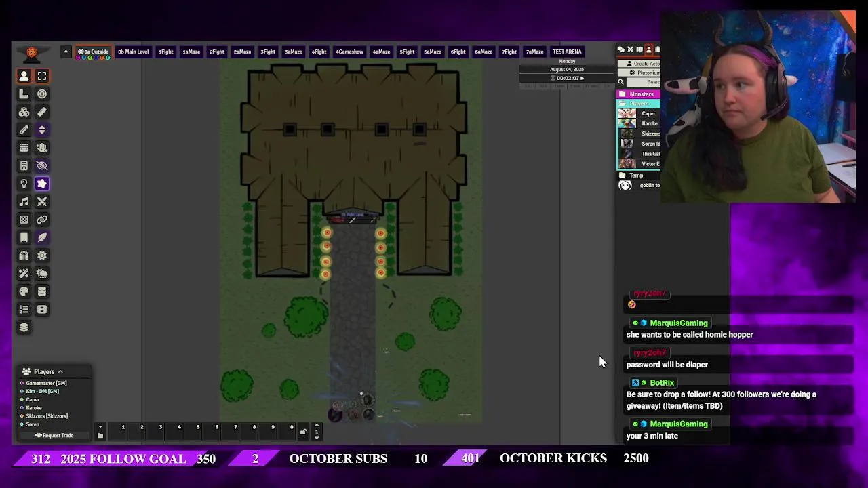868x488 pixels.
Task: Open the 0a Outside scene tab
Action: [x=93, y=52]
